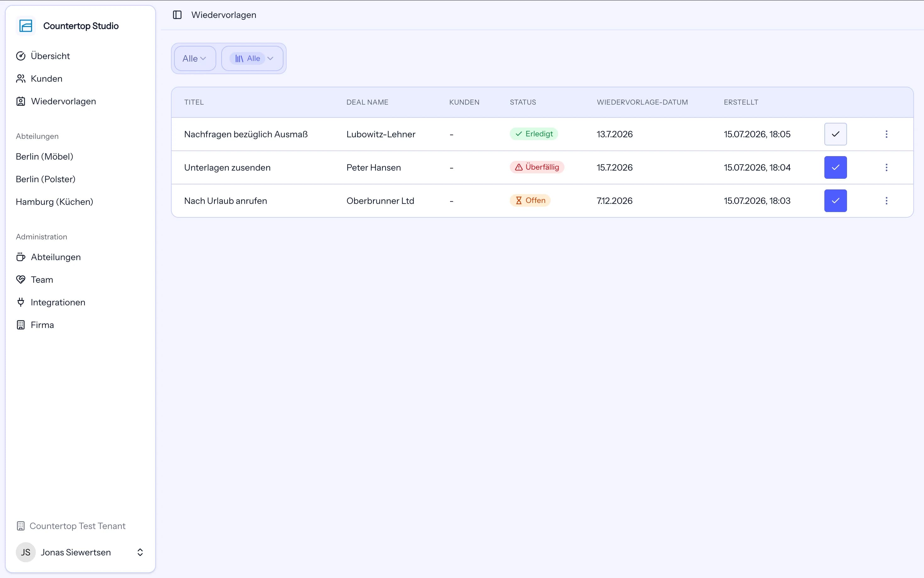Click the DEAL NAME column header
The height and width of the screenshot is (578, 924).
[x=367, y=102]
